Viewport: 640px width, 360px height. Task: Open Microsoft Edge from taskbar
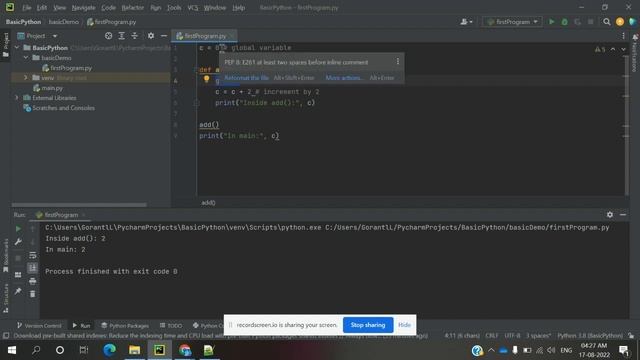pyautogui.click(x=109, y=350)
